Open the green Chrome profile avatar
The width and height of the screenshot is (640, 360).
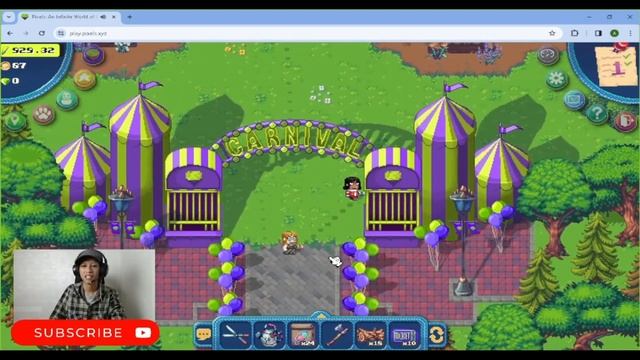614,33
